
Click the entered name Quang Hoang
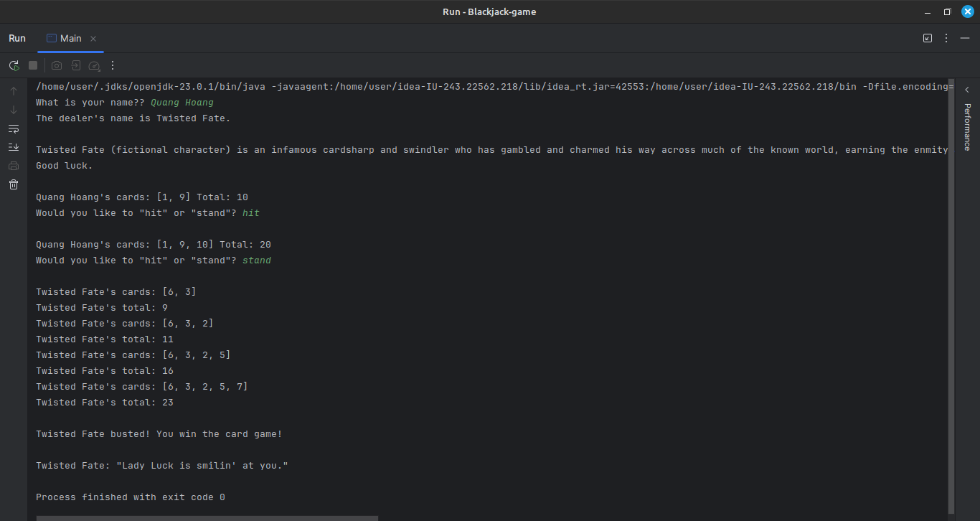pos(182,103)
